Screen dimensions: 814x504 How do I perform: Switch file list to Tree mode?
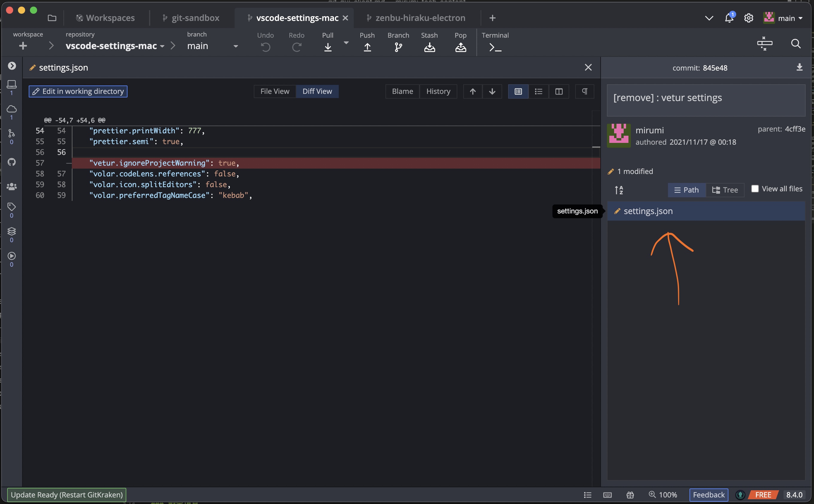[725, 190]
